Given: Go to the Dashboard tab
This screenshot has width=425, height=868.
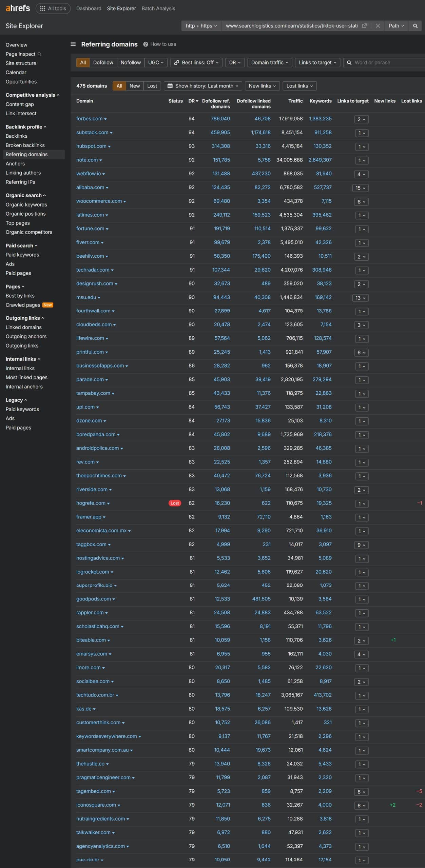Looking at the screenshot, I should coord(89,8).
